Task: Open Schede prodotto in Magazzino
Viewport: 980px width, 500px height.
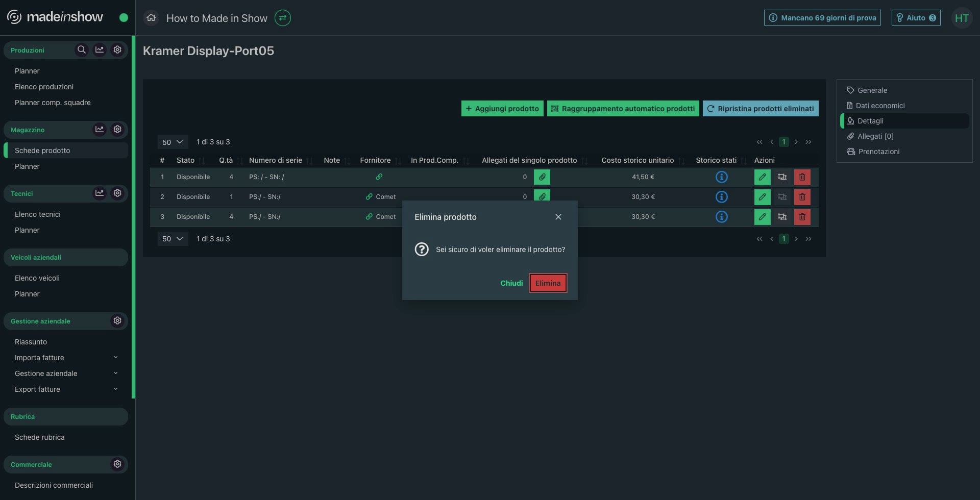Action: pos(66,151)
